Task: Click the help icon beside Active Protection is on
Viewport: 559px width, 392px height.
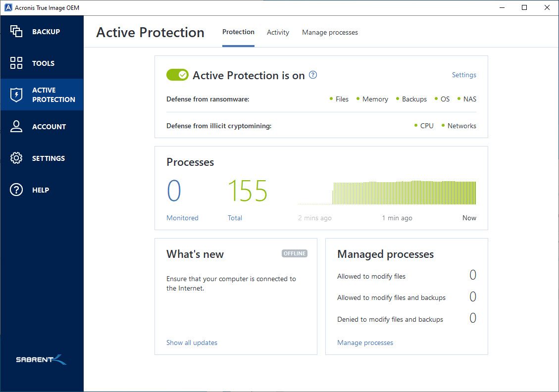Action: pyautogui.click(x=312, y=75)
